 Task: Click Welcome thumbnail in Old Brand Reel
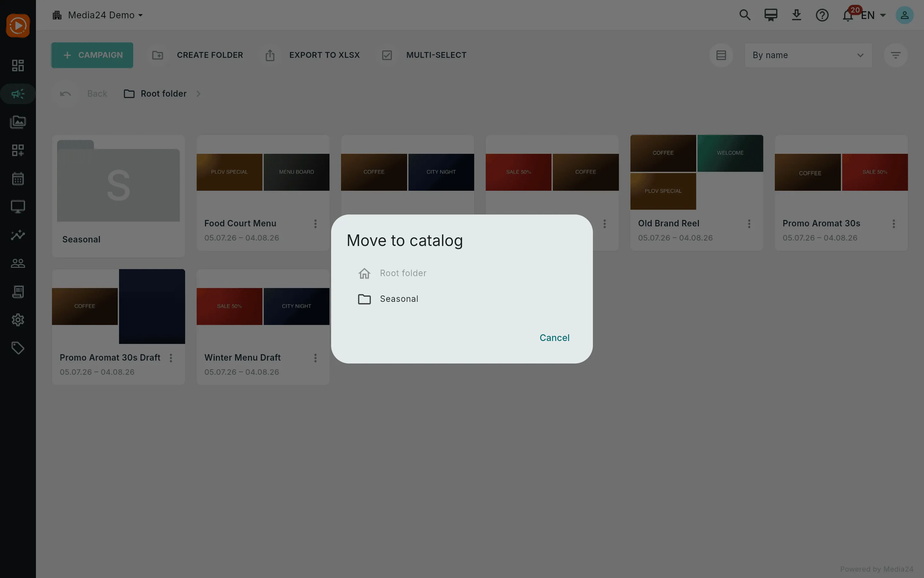tap(730, 153)
